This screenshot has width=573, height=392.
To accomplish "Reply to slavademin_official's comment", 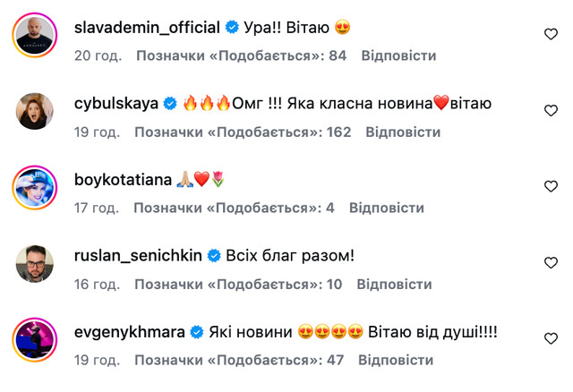I will pos(398,55).
